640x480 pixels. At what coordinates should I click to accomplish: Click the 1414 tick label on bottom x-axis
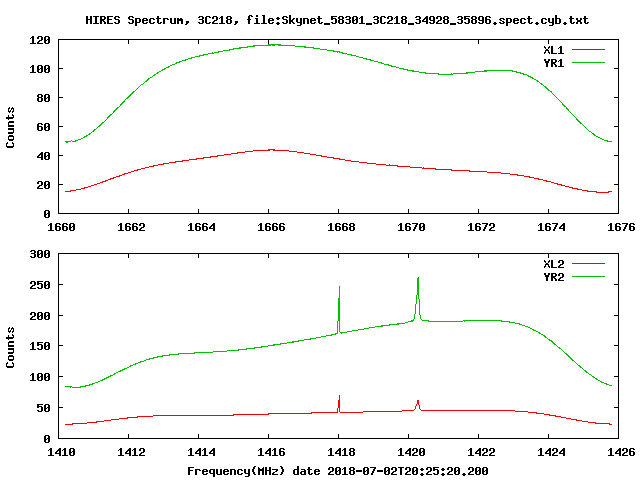(x=201, y=452)
